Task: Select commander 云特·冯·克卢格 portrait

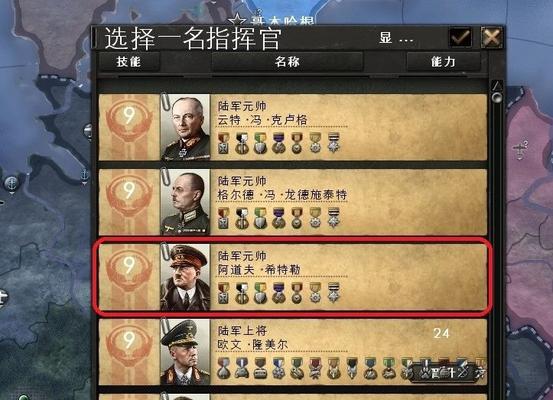Action: tap(186, 127)
